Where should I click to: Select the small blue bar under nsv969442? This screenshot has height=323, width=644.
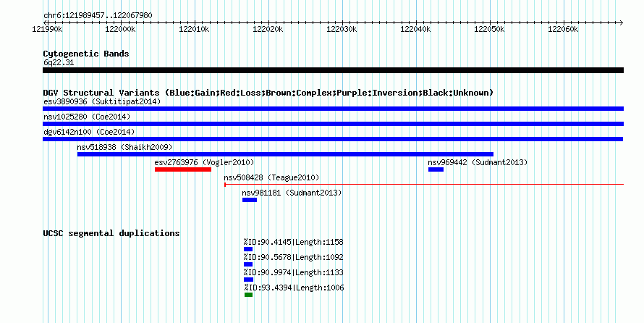[436, 169]
